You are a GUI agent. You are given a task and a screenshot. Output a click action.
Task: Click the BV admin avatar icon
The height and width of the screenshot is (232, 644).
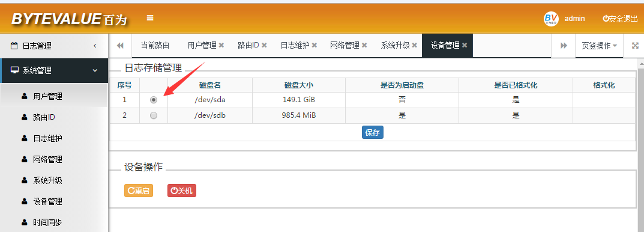coord(551,19)
